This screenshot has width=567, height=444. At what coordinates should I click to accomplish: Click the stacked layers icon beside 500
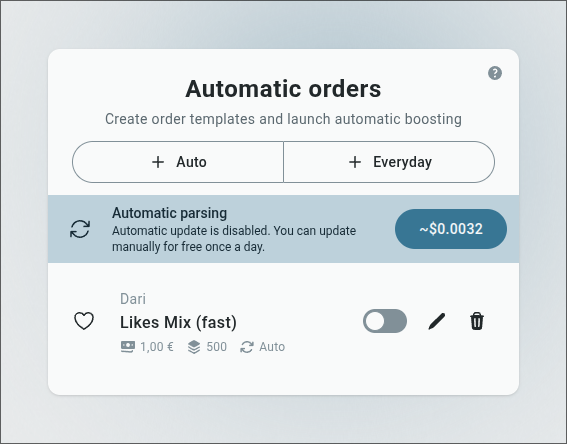pos(194,347)
